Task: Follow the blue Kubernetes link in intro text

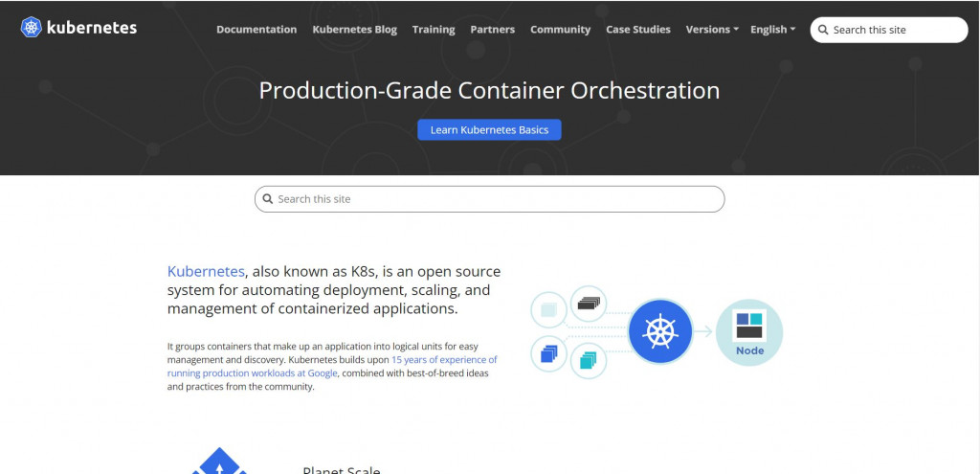Action: [206, 271]
